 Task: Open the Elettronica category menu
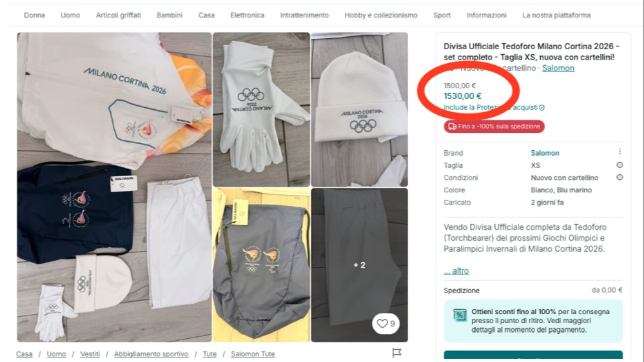tap(247, 15)
